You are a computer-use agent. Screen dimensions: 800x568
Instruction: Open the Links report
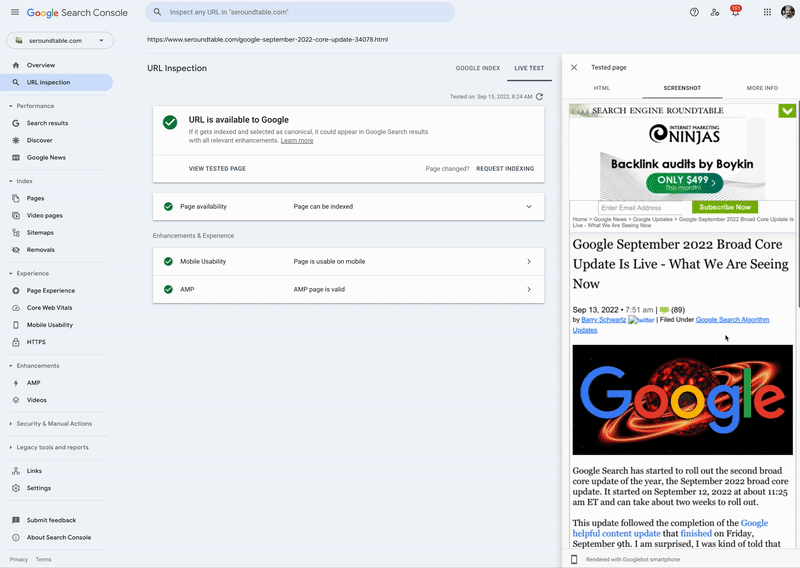[x=34, y=471]
